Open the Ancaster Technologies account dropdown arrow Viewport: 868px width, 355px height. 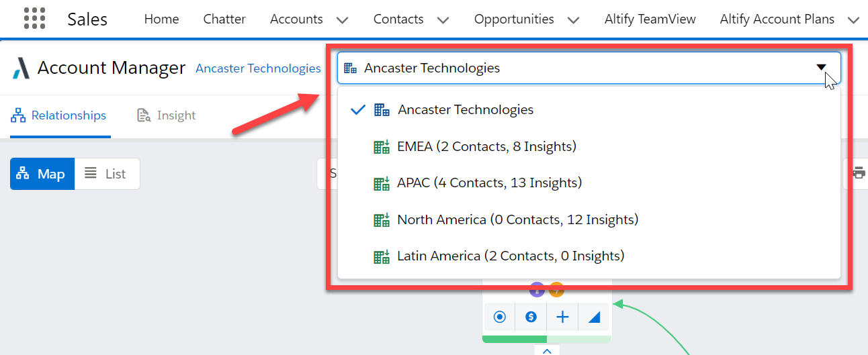[821, 68]
